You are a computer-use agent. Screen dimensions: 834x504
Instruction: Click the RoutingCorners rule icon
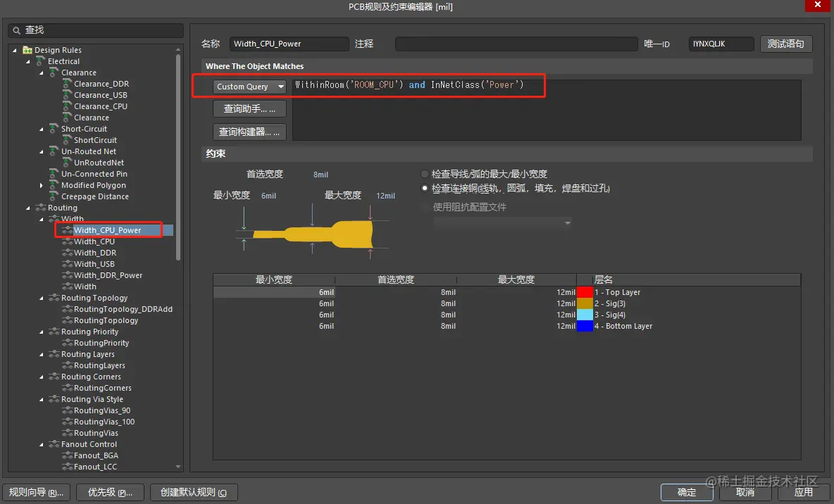click(67, 388)
